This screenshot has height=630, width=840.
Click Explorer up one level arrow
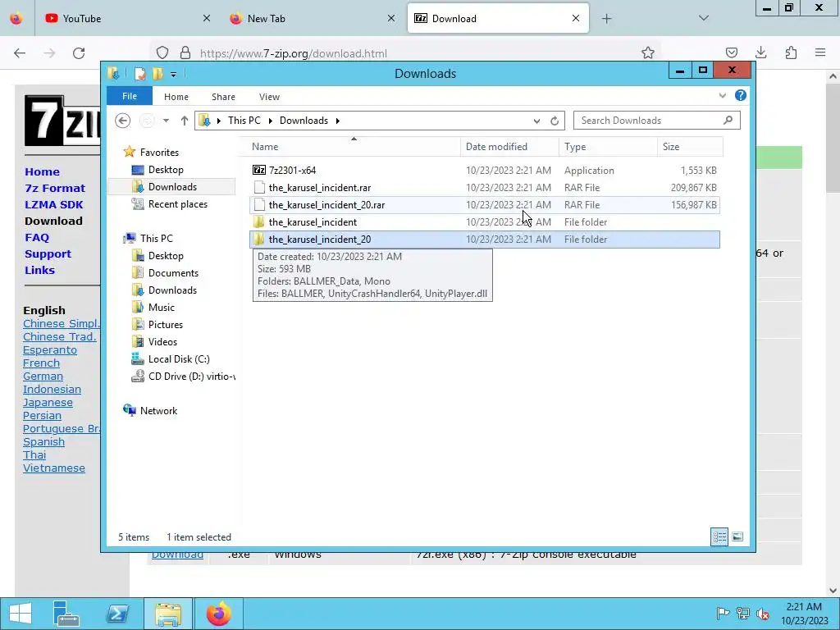click(x=185, y=121)
